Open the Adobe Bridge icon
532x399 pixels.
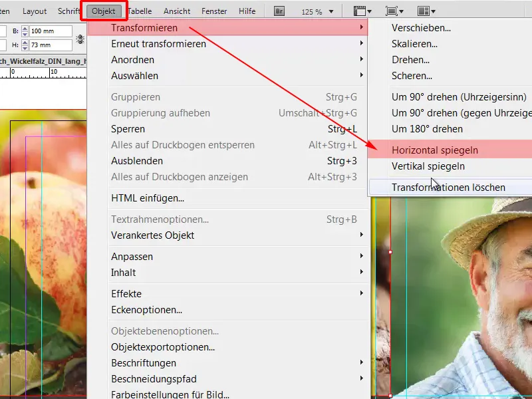tap(279, 11)
